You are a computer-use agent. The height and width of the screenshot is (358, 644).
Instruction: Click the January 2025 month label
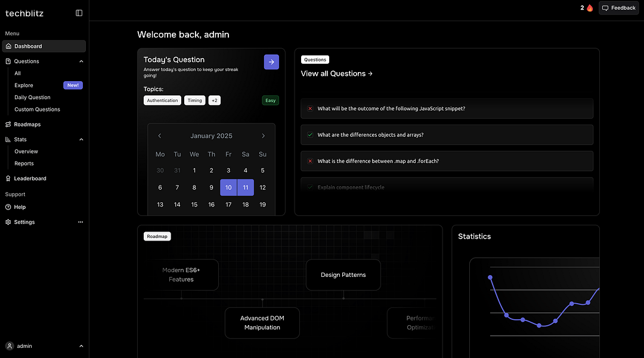pyautogui.click(x=211, y=135)
